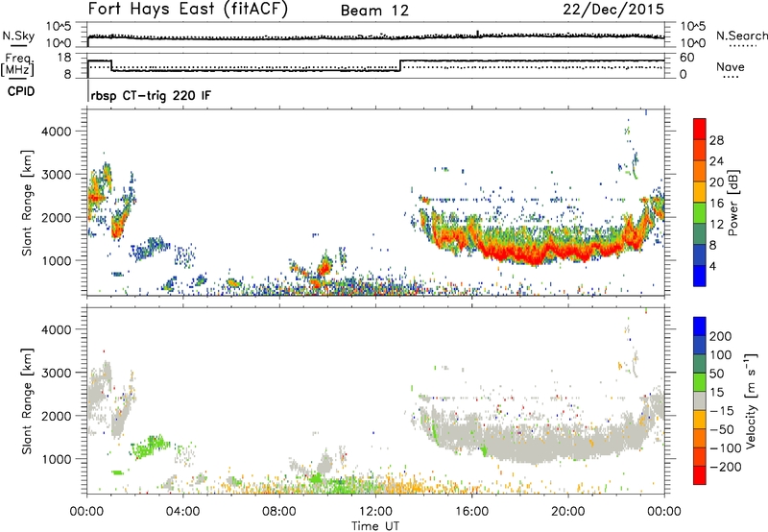Click the blue bottom of power colorbar
The image size is (768, 532).
(x=700, y=276)
